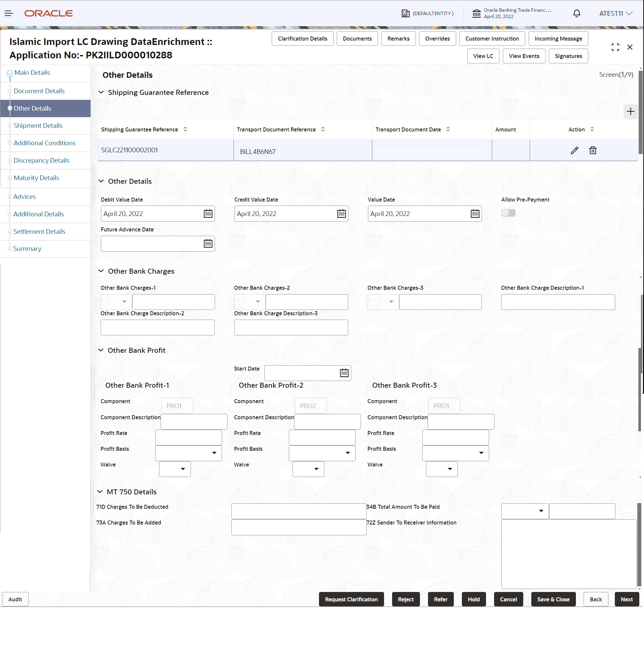Click the 72Z Sender To Receiver Information textarea
This screenshot has height=651, width=644.
click(x=569, y=554)
